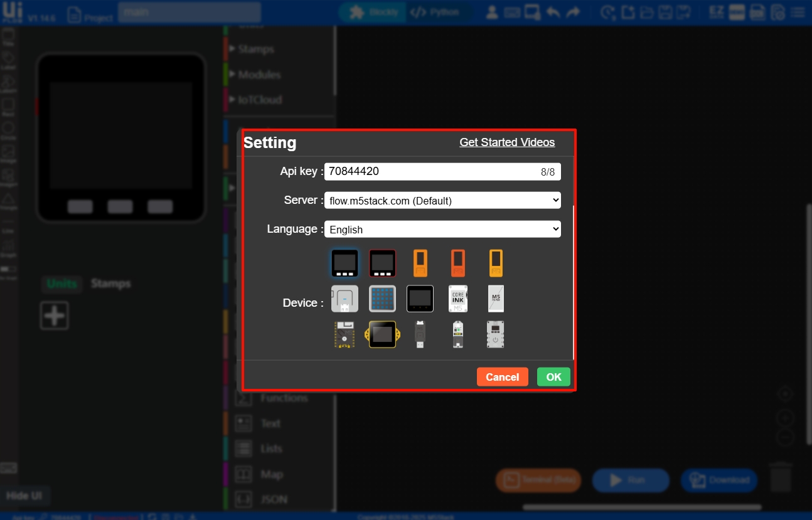Open the hamburger menu at top right
The width and height of the screenshot is (812, 520).
pyautogui.click(x=798, y=12)
